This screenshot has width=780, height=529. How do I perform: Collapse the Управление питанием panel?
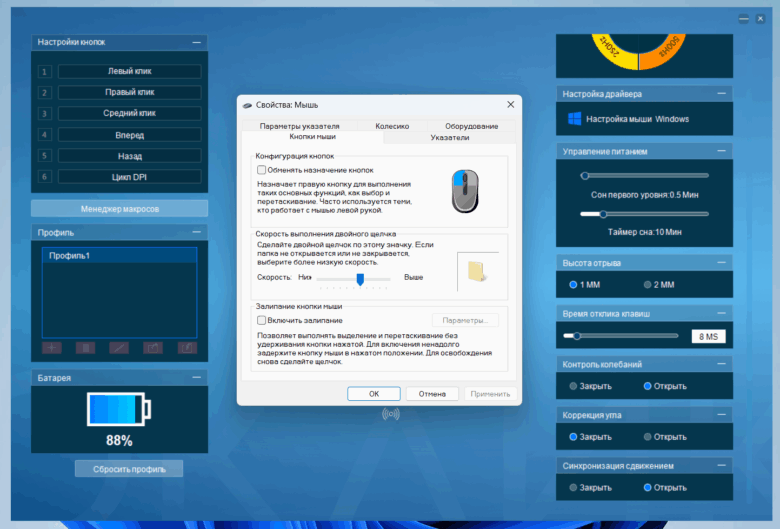click(x=722, y=151)
